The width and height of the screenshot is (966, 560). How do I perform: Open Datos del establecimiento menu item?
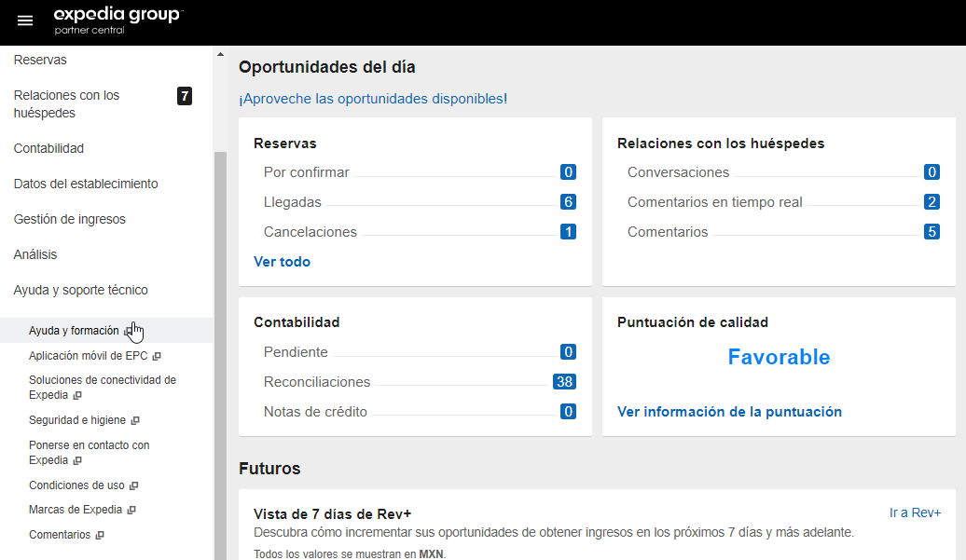86,184
